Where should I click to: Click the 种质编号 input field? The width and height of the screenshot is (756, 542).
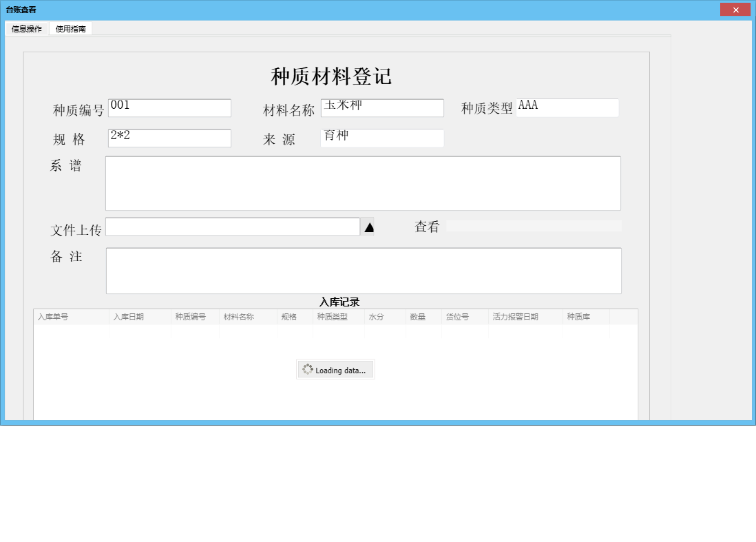point(169,108)
